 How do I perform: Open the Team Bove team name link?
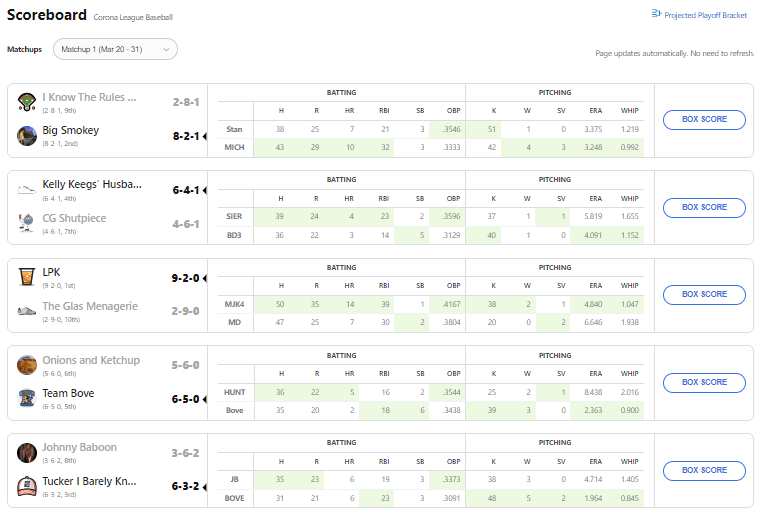(68, 393)
